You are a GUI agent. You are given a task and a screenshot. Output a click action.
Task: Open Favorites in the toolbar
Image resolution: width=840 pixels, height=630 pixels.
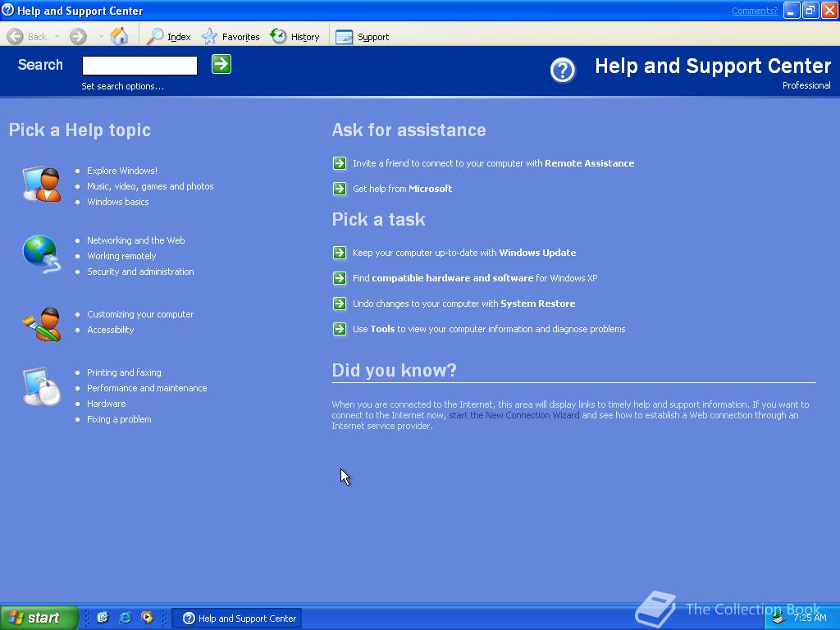click(231, 36)
